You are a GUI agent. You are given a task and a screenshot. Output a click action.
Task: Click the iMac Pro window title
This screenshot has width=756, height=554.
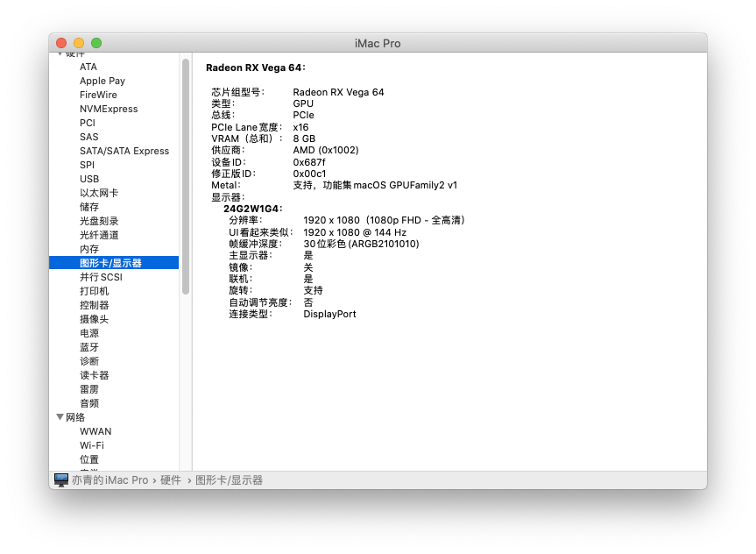(x=378, y=43)
